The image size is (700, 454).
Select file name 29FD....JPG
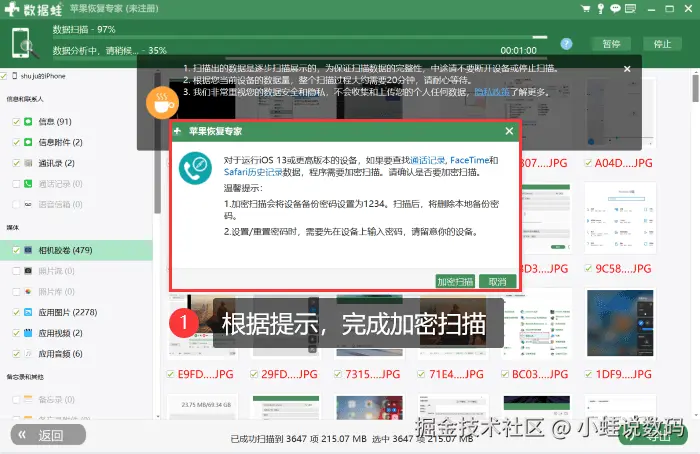pos(289,374)
